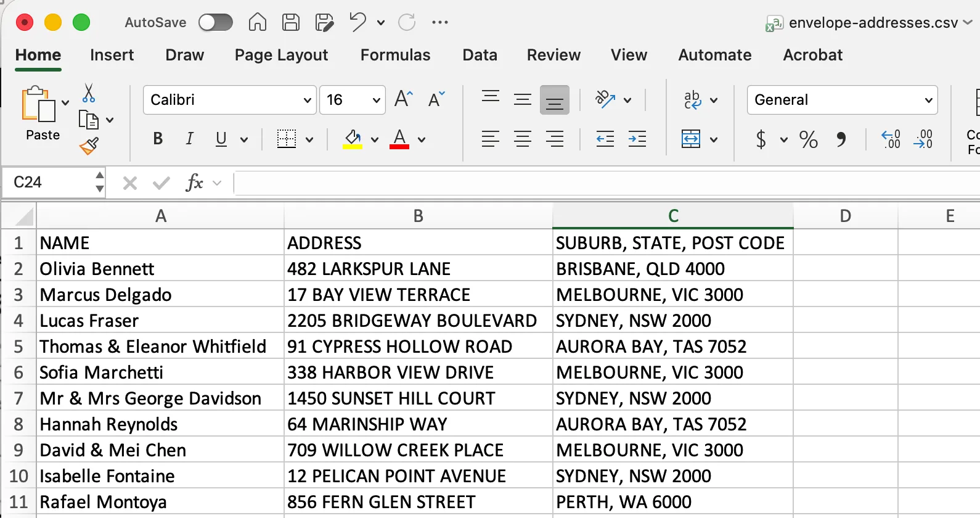Click the Wrap Text icon
Screen dimensions: 980x518
pos(692,99)
